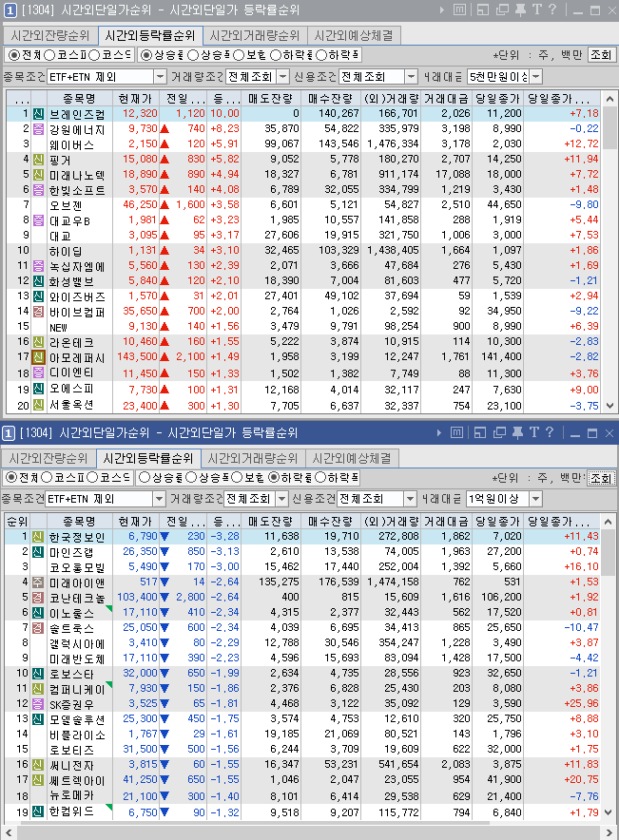Click the boxed M icon in lower window title bar
The image size is (619, 840).
click(456, 432)
